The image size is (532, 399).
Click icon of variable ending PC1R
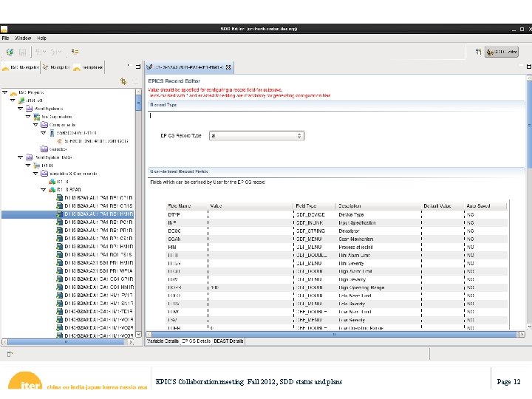[x=59, y=222]
